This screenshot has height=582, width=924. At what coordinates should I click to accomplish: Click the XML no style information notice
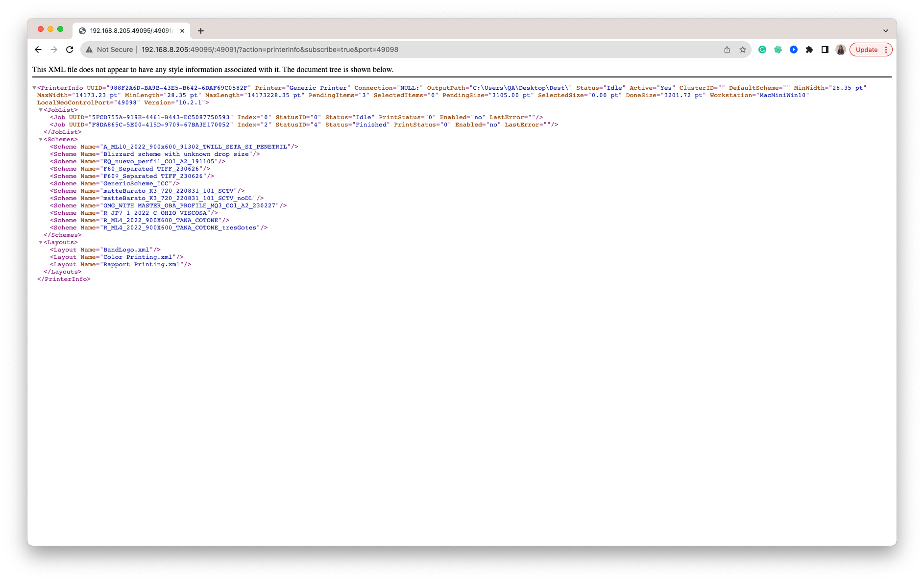coord(213,70)
